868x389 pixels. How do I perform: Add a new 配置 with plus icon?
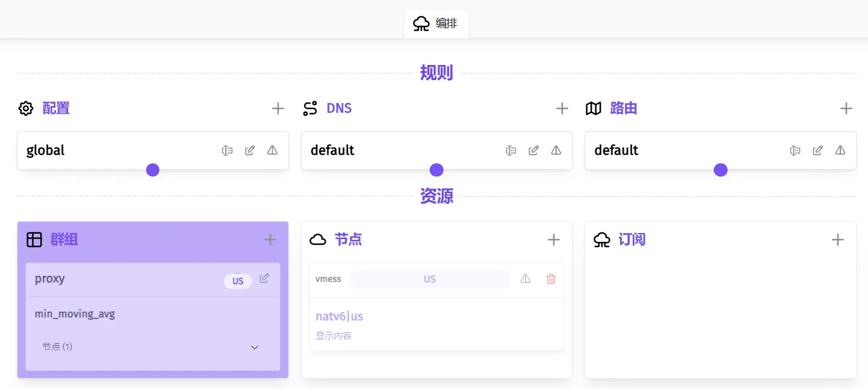click(x=277, y=108)
